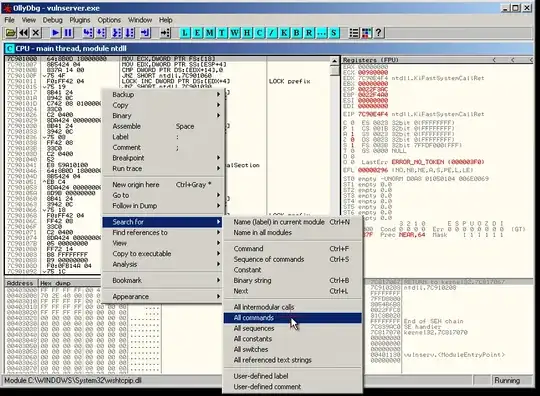Select New origin here
The height and width of the screenshot is (396, 540).
click(x=164, y=185)
